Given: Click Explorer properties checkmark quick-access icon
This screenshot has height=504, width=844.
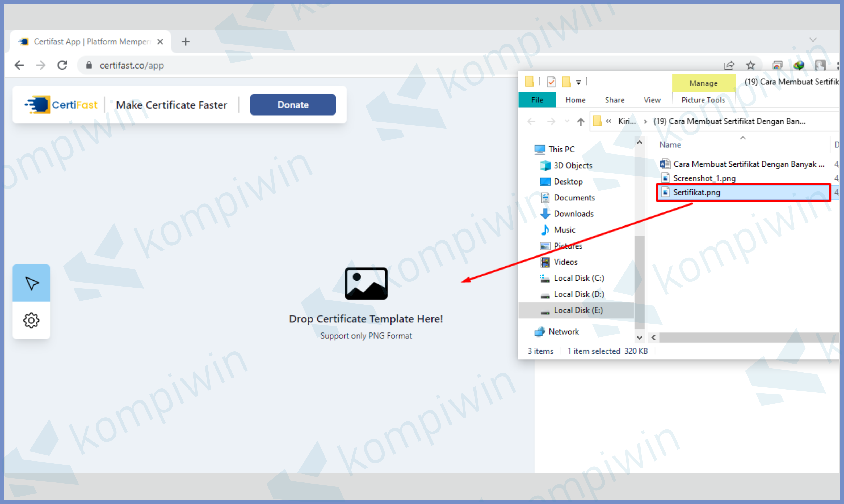Looking at the screenshot, I should point(551,82).
